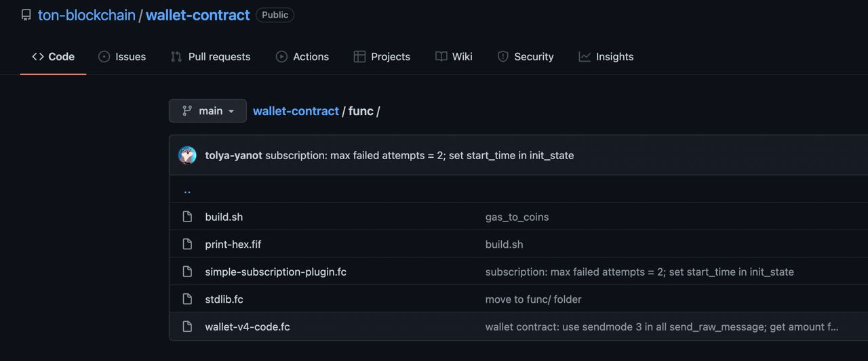Screen dimensions: 868x361
Task: Open the main branch dropdown
Action: [208, 111]
